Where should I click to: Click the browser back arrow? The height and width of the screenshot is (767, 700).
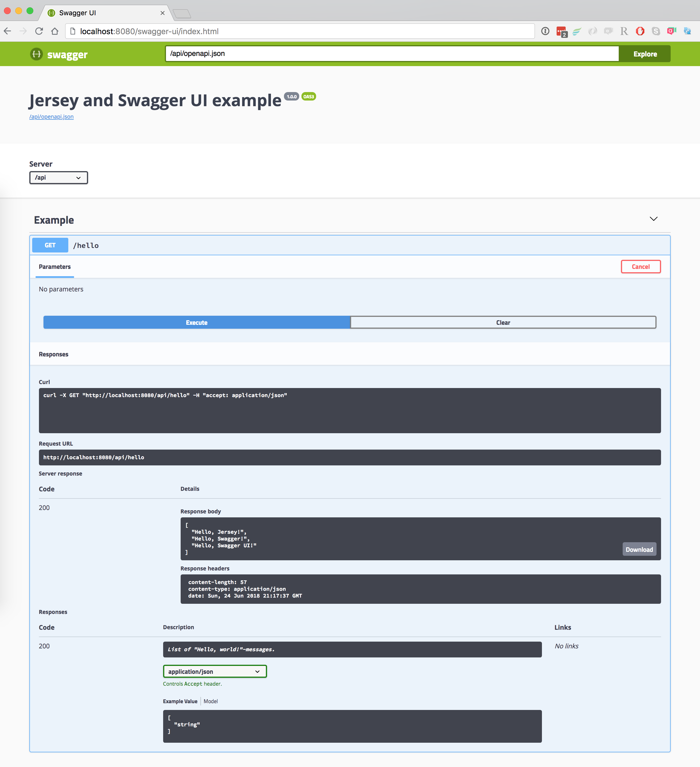8,31
